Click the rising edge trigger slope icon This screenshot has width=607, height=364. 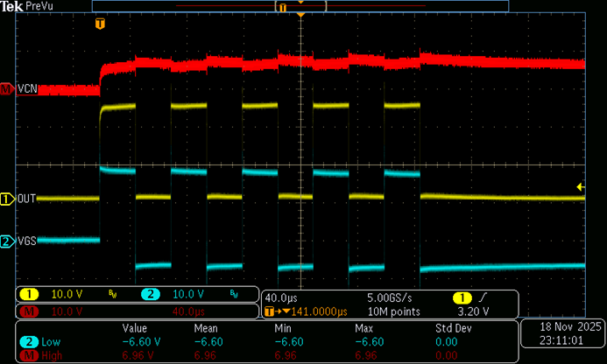tap(483, 297)
